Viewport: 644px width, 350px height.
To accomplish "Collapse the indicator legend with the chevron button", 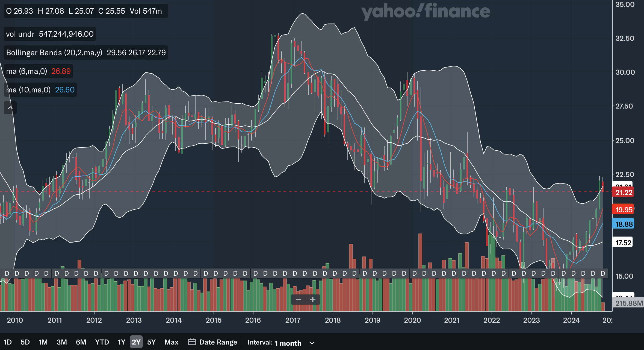I will click(10, 108).
